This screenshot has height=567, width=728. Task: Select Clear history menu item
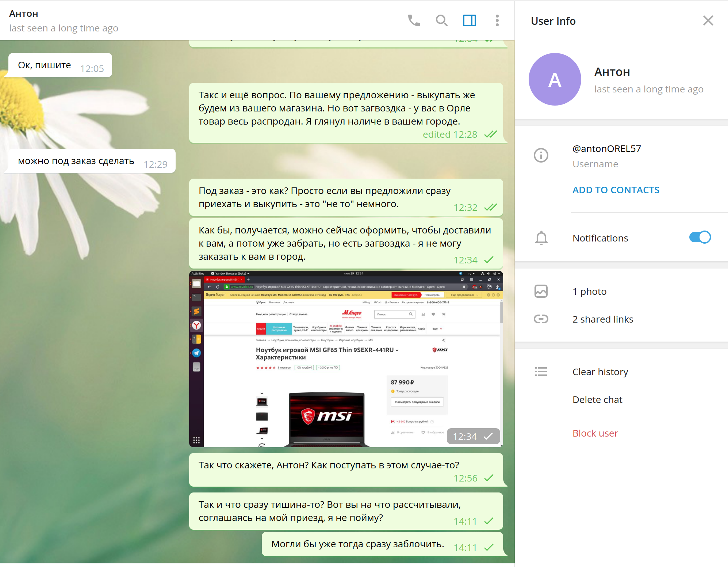coord(600,371)
